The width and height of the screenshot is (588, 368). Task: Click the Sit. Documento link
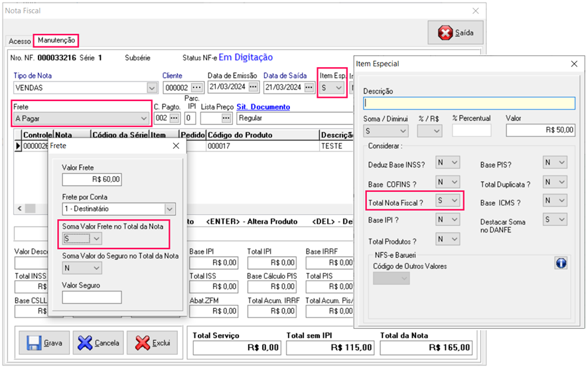[x=263, y=107]
